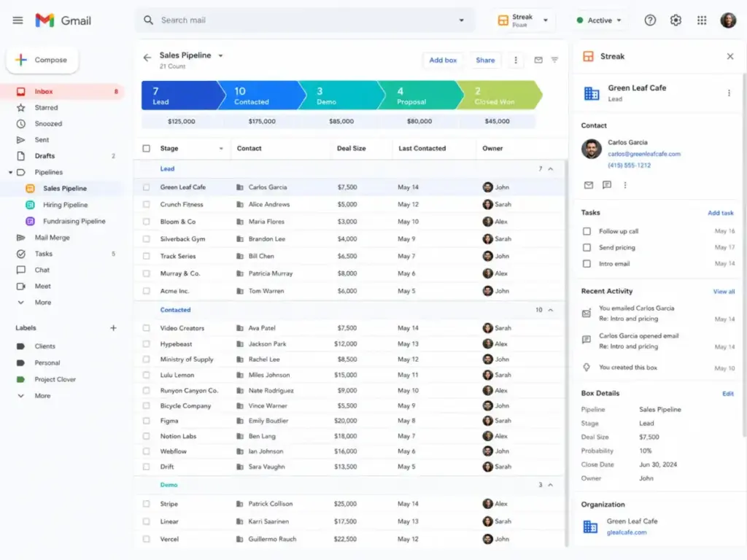Open Green Leaf Cafe box options menu

point(729,93)
